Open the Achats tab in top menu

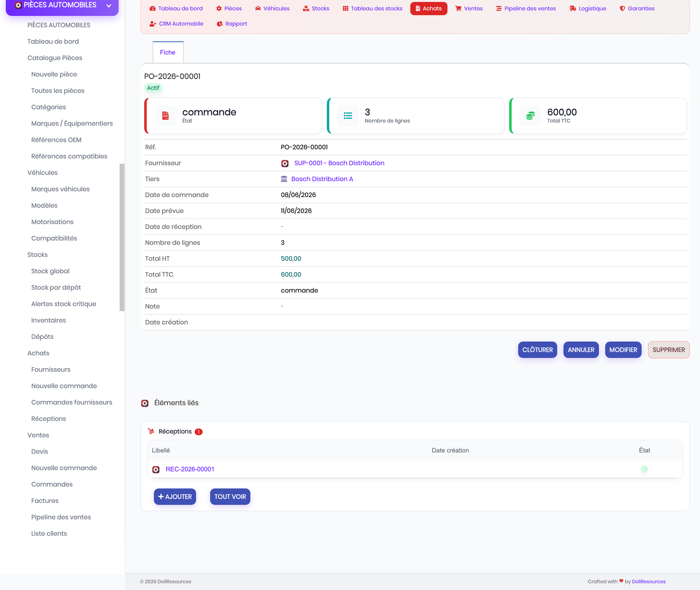click(428, 8)
